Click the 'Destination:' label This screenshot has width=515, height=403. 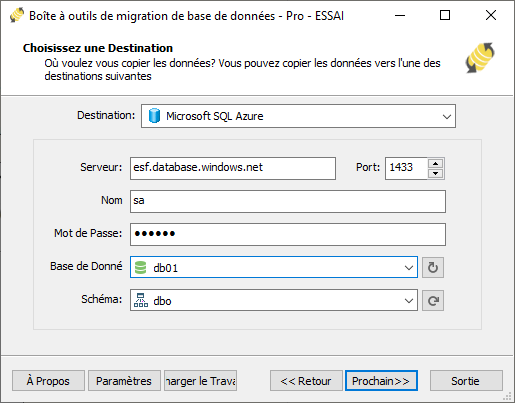click(106, 115)
